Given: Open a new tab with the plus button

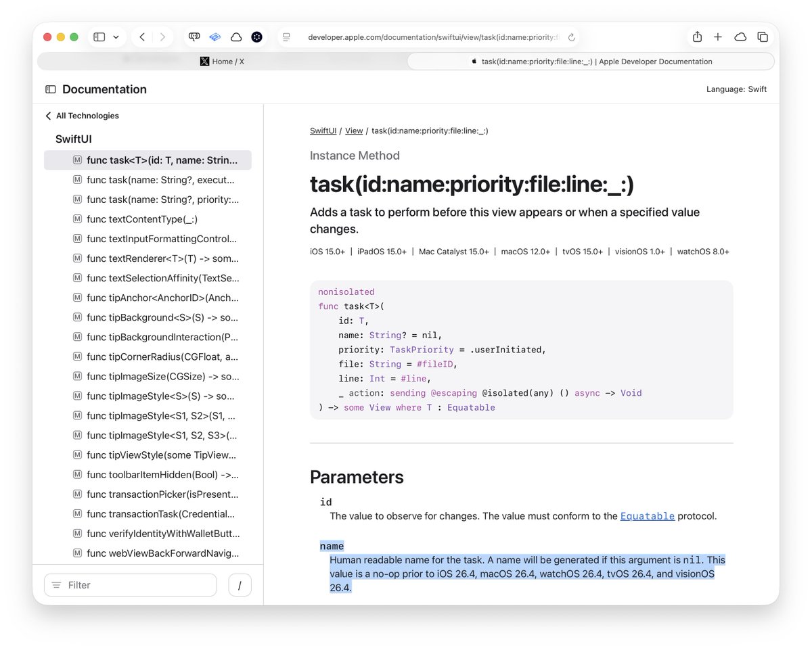Looking at the screenshot, I should click(718, 37).
